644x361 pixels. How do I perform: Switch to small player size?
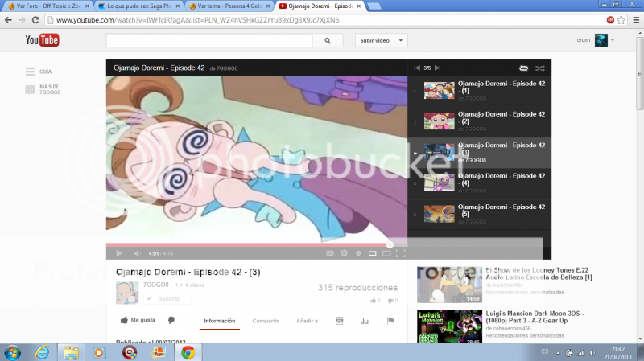372,253
